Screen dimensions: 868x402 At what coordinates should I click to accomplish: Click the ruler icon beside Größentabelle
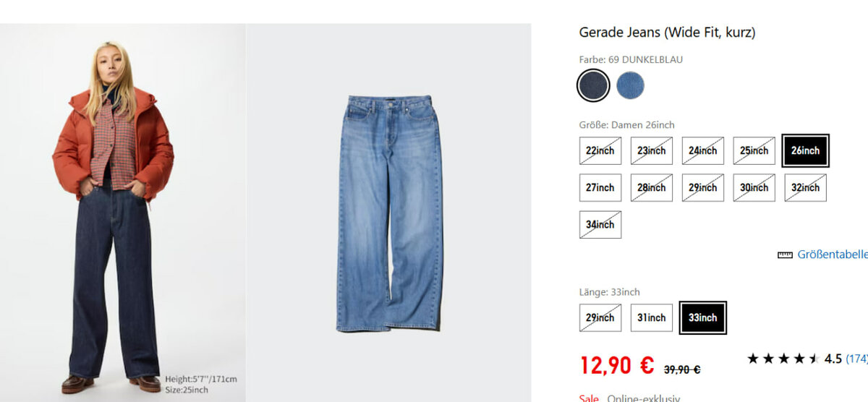click(x=785, y=255)
